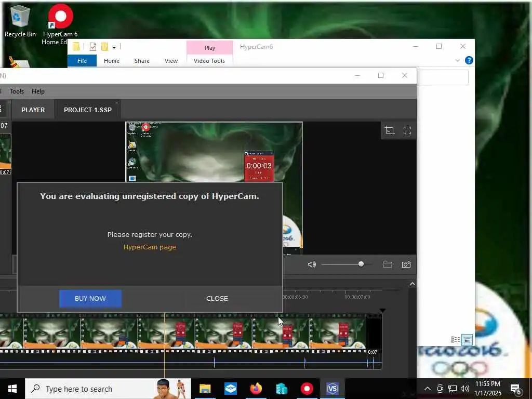The width and height of the screenshot is (532, 399).
Task: Open the output folder icon in player
Action: tap(388, 264)
